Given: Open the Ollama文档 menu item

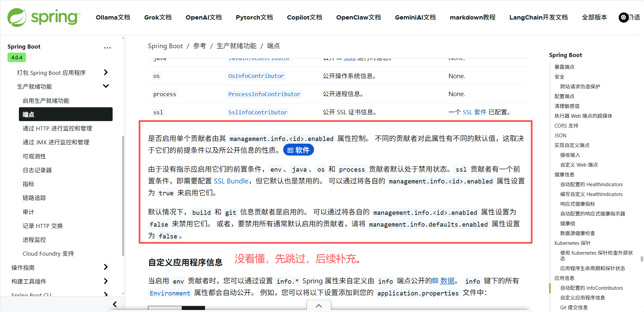Looking at the screenshot, I should click(113, 17).
